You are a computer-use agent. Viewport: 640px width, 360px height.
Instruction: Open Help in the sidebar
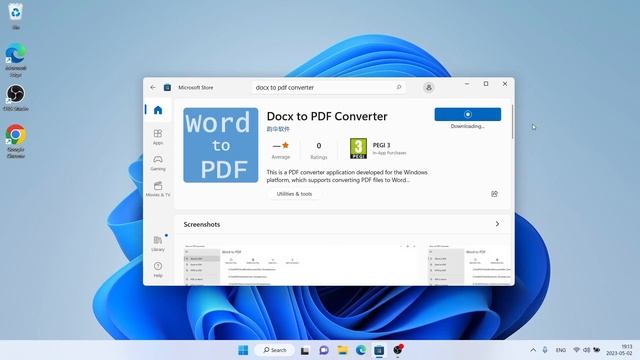[x=158, y=269]
